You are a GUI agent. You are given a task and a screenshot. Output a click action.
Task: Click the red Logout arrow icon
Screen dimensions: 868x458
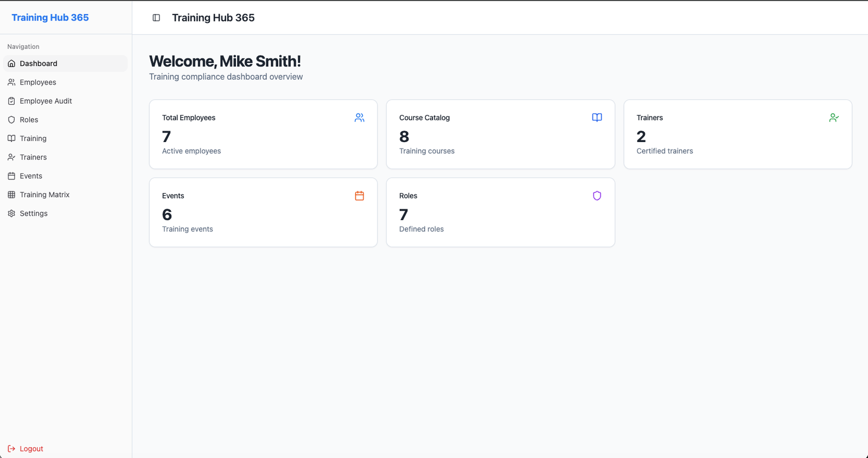tap(11, 449)
